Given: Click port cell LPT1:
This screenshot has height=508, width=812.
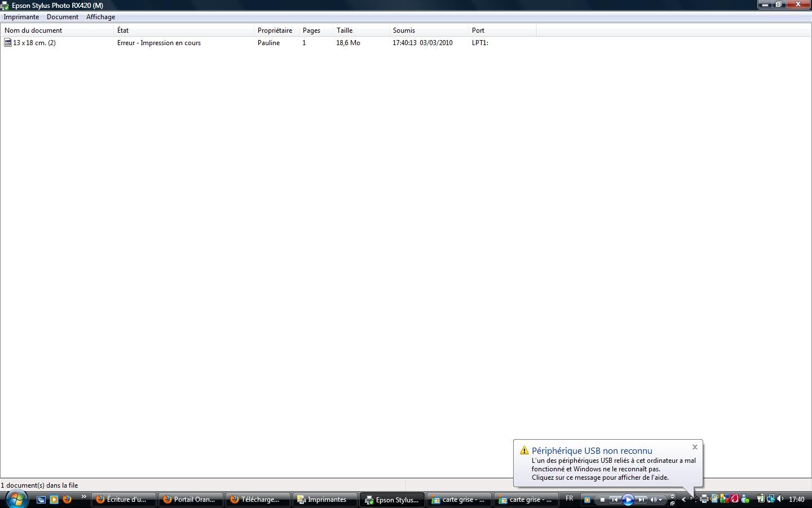Looking at the screenshot, I should 480,43.
